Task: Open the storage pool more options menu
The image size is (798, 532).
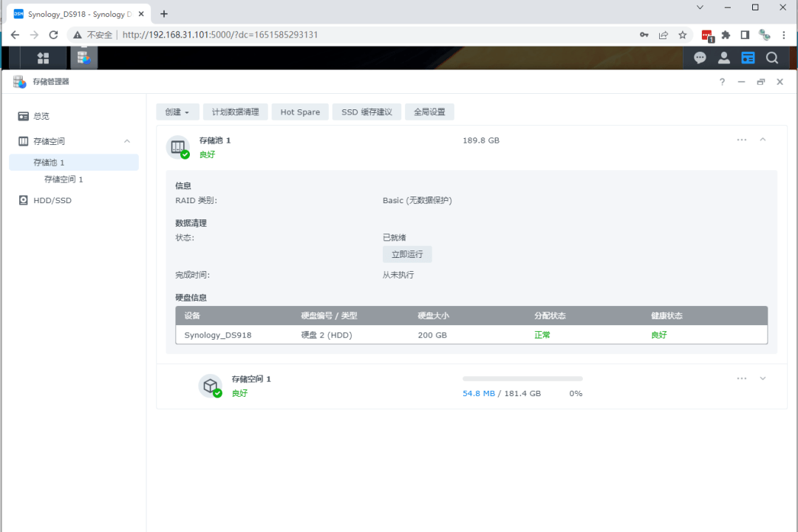Action: pos(742,140)
